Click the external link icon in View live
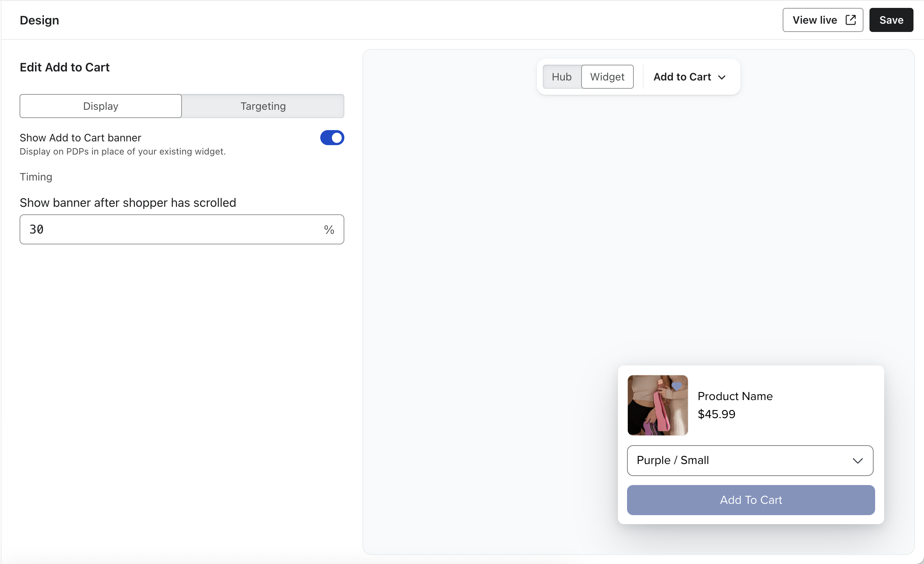The height and width of the screenshot is (564, 924). pos(850,20)
